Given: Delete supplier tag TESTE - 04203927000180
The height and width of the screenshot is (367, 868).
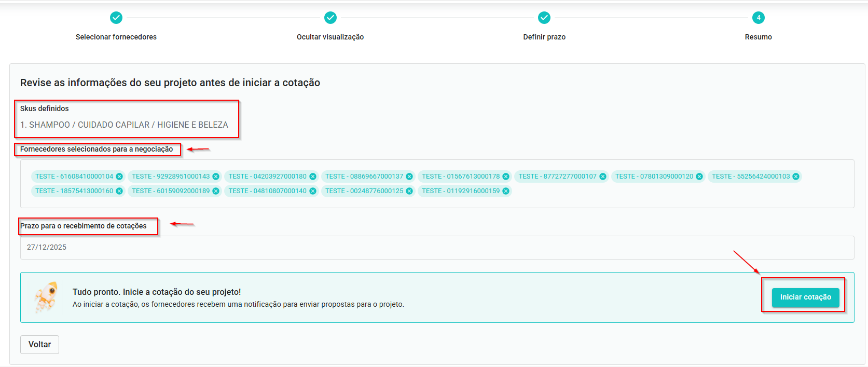Looking at the screenshot, I should pyautogui.click(x=313, y=176).
